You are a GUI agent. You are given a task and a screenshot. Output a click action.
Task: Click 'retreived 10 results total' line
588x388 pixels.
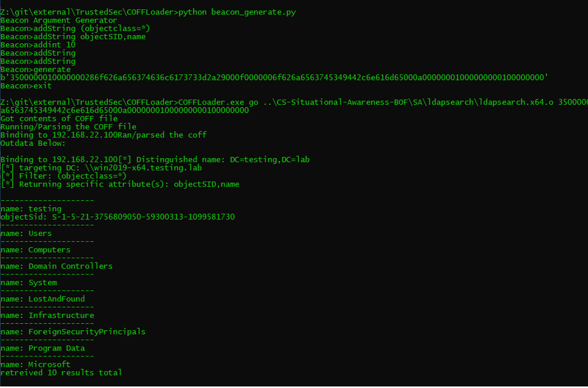pos(61,372)
